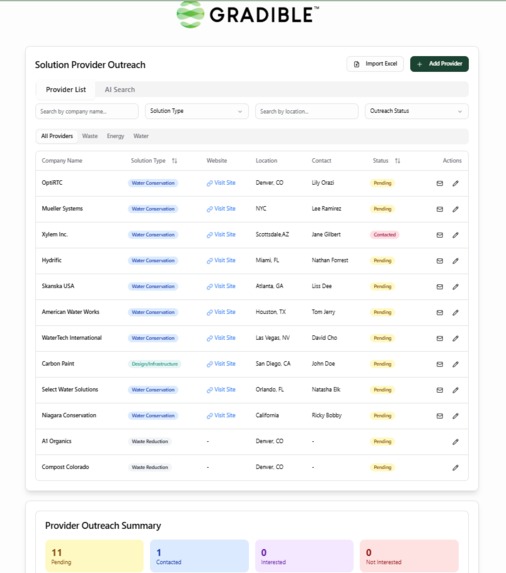Image resolution: width=506 pixels, height=573 pixels.
Task: Filter providers by Energy
Action: pos(115,136)
